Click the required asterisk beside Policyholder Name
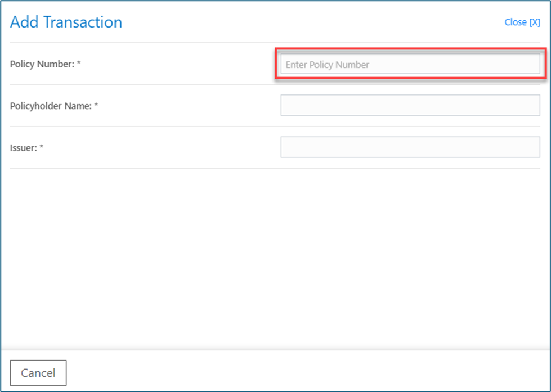551x392 pixels. tap(96, 106)
